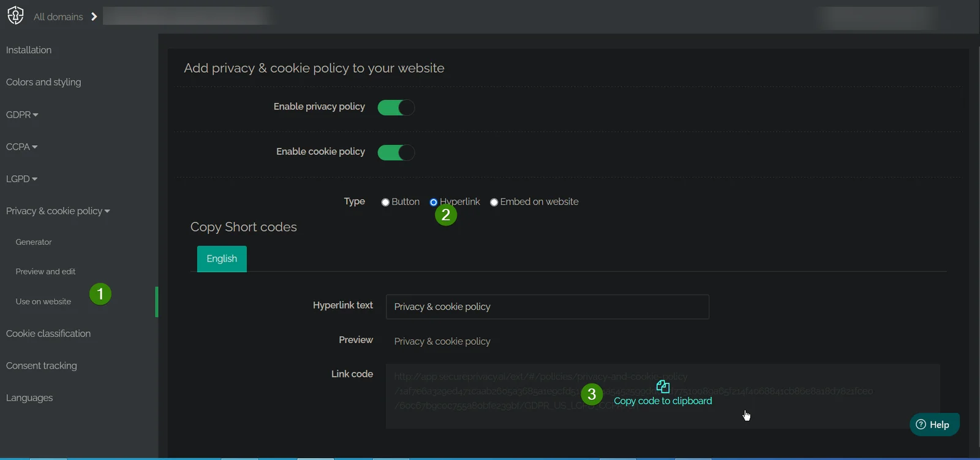Image resolution: width=980 pixels, height=460 pixels.
Task: Collapse the Privacy & cookie policy menu
Action: click(58, 211)
